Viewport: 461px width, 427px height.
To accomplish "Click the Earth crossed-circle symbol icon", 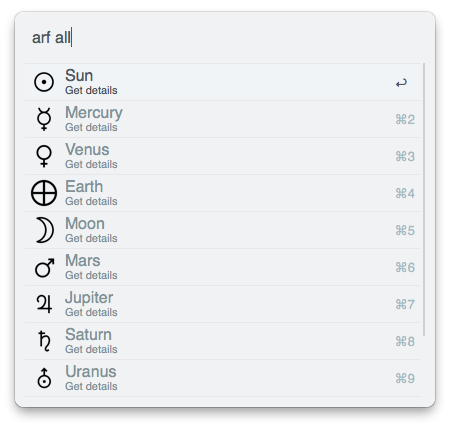I will (44, 193).
